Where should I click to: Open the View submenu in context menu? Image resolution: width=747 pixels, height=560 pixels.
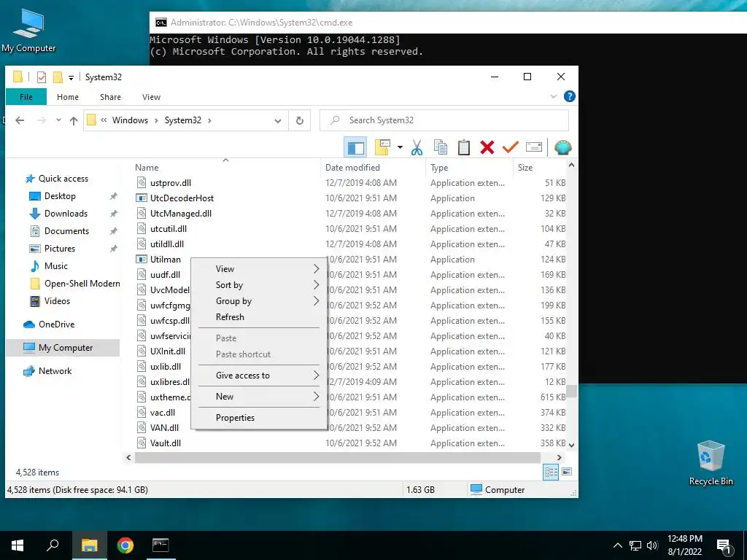click(259, 269)
